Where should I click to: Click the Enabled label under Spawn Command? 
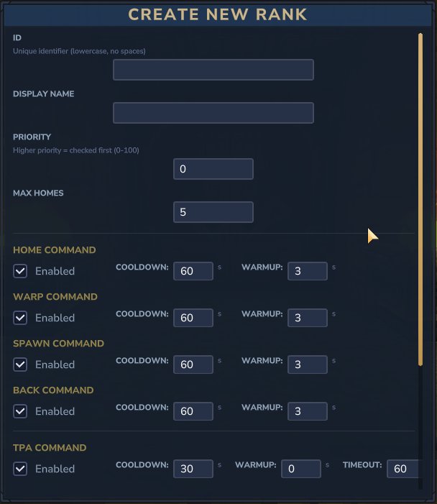[x=55, y=365]
